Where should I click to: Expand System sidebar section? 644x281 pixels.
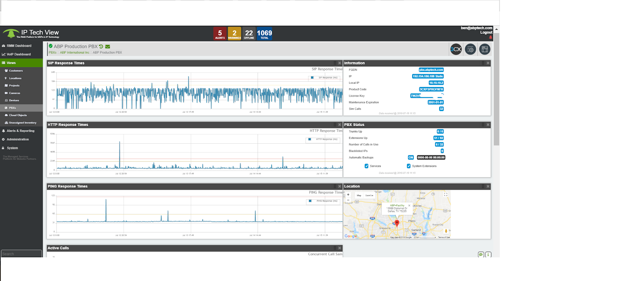point(21,148)
